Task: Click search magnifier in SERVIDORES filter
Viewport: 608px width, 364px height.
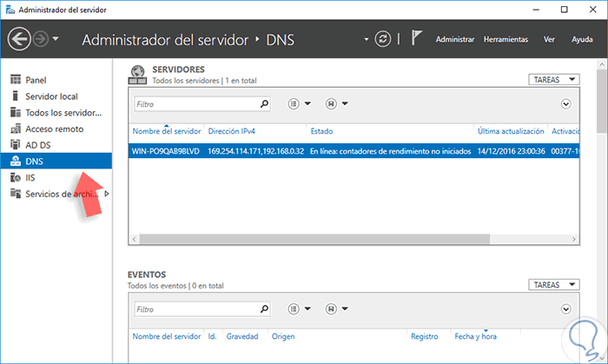Action: [x=264, y=103]
